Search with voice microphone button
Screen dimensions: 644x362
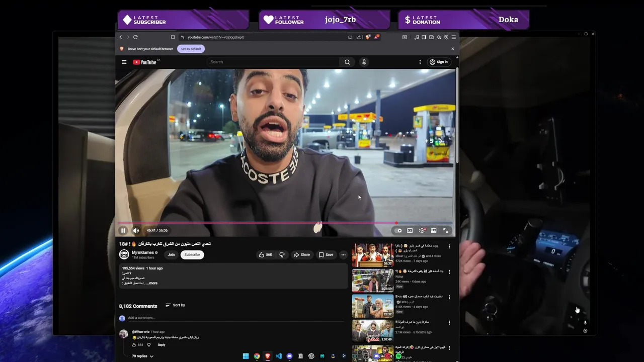point(364,62)
